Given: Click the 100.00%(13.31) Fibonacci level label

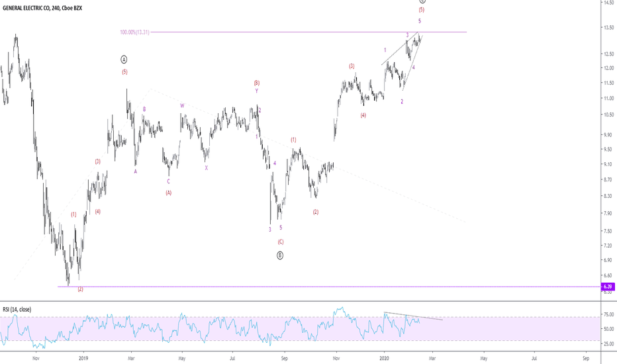Looking at the screenshot, I should 134,32.
